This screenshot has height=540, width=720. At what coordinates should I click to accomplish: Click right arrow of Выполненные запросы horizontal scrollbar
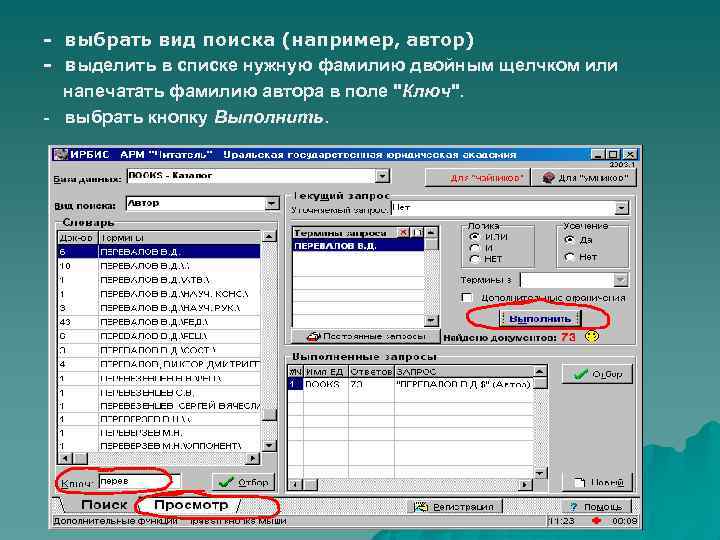(525, 484)
